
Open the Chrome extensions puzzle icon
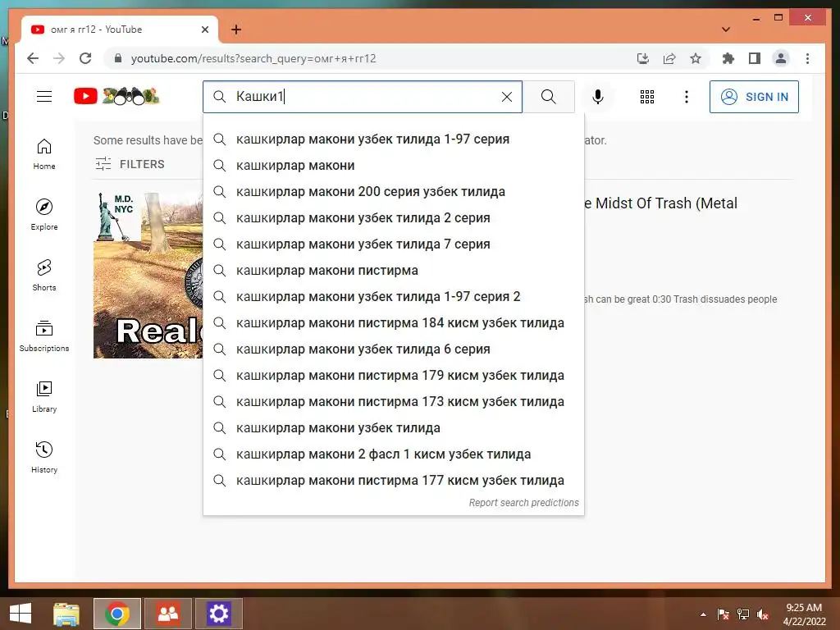pos(728,58)
